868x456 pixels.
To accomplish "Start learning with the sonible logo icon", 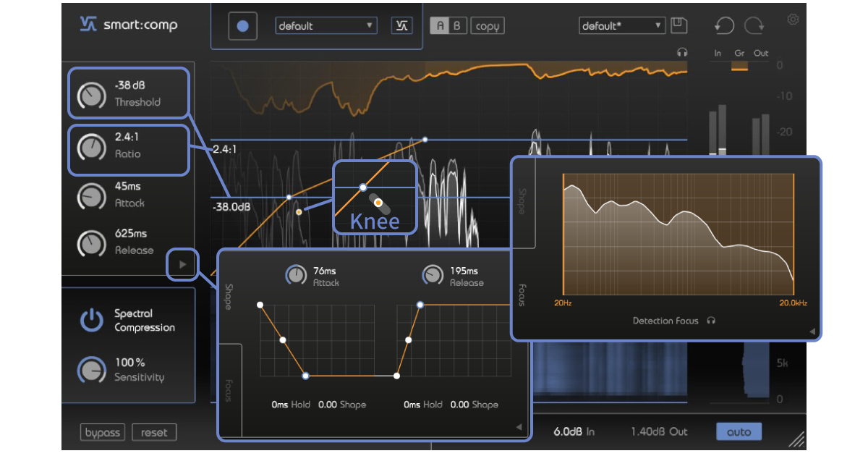I will point(401,25).
